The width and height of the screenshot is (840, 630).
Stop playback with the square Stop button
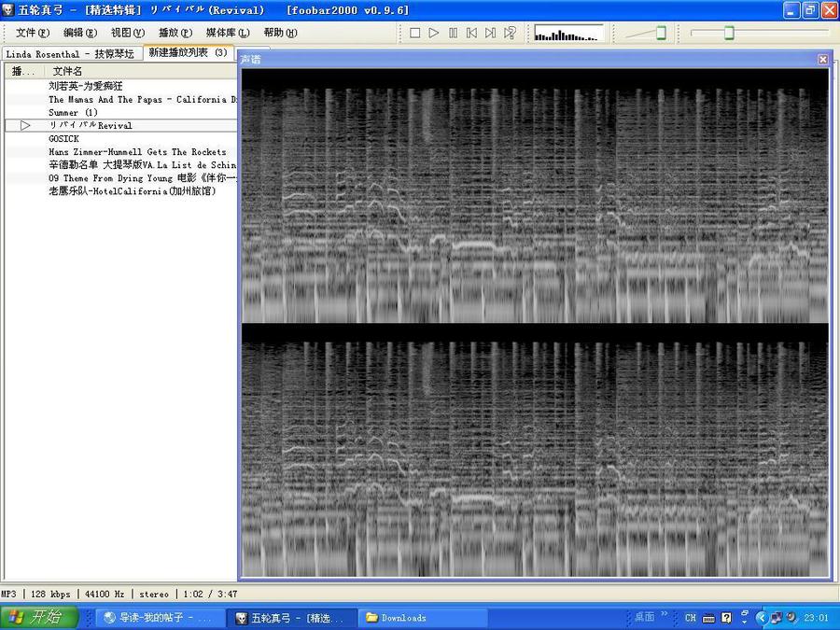click(x=414, y=34)
